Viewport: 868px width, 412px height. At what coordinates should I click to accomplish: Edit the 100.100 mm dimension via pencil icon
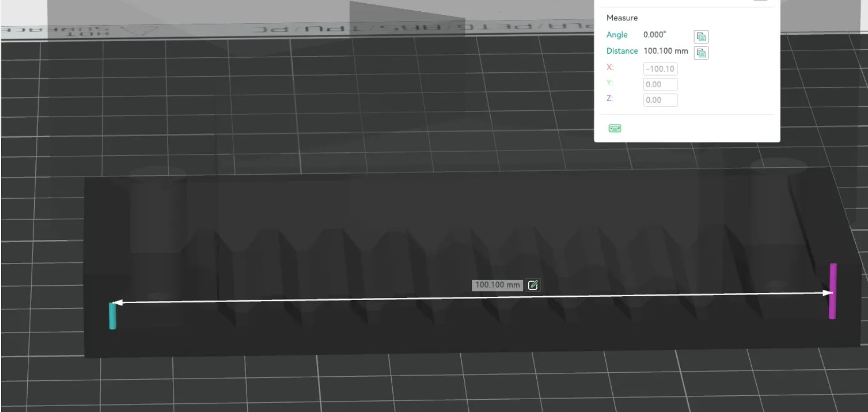click(x=533, y=285)
